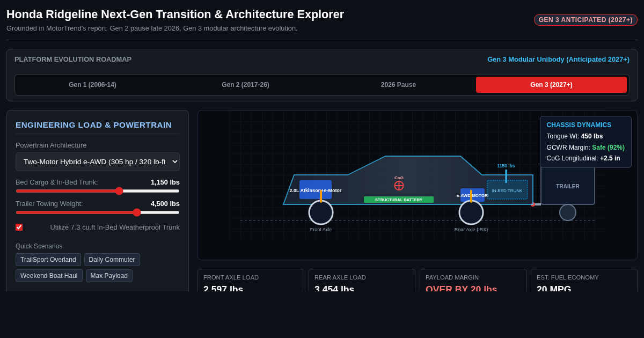
Task: Click the red CoG crosshair marker
Action: coord(399,186)
